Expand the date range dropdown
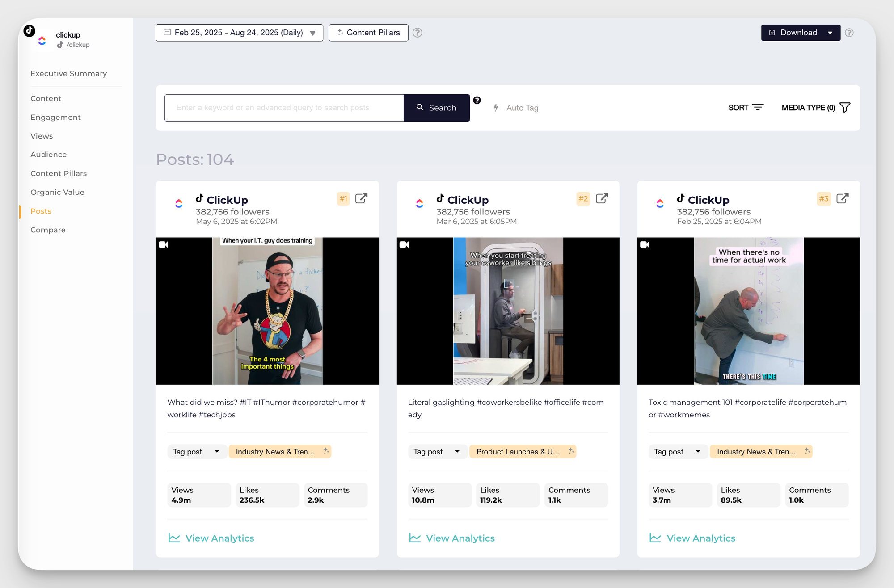This screenshot has height=588, width=894. click(312, 33)
